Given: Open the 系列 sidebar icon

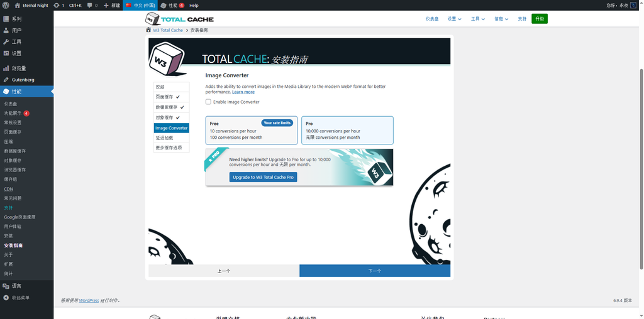Looking at the screenshot, I should (6, 19).
